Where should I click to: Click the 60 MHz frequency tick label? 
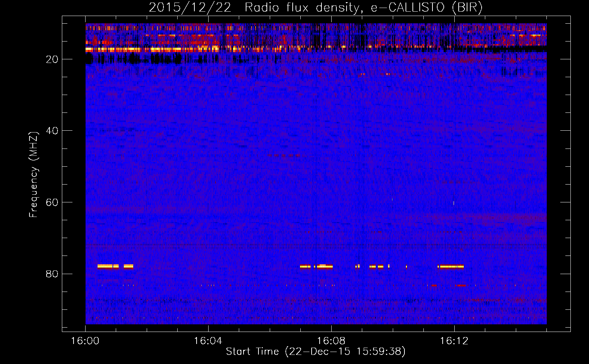pyautogui.click(x=52, y=202)
